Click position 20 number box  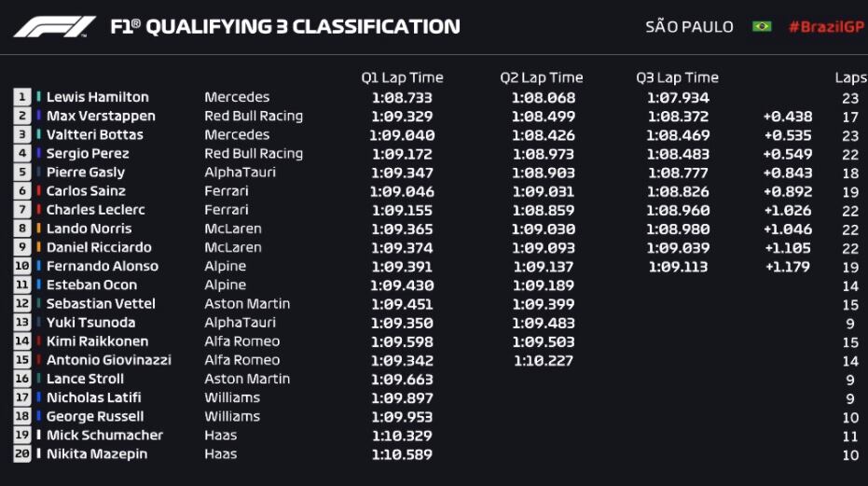click(x=22, y=454)
